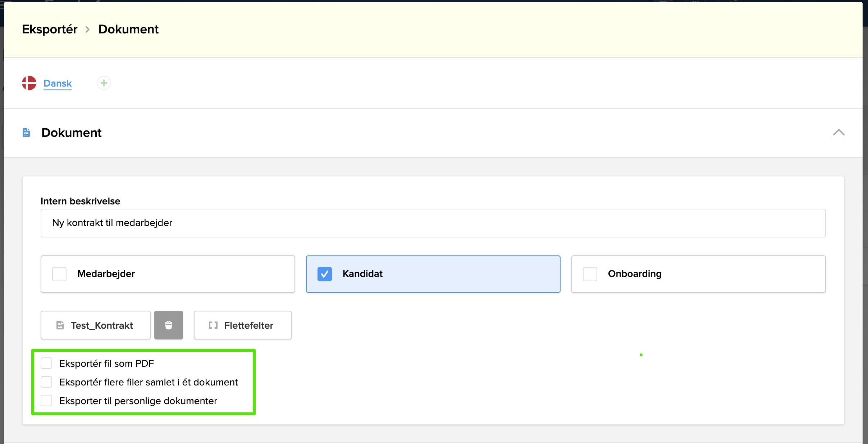Screen dimensions: 868x444
Task: Check Eksporter til personlige dokumenter
Action: pyautogui.click(x=46, y=401)
